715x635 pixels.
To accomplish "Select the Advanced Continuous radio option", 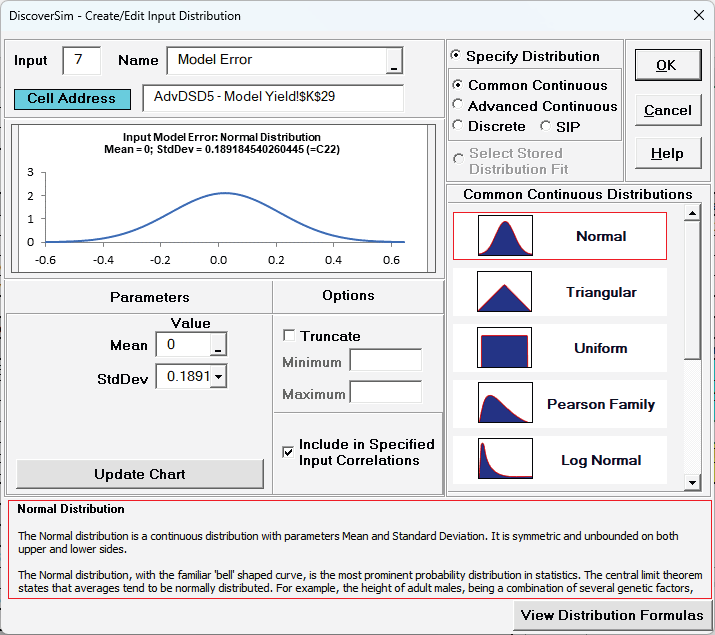I will click(458, 106).
